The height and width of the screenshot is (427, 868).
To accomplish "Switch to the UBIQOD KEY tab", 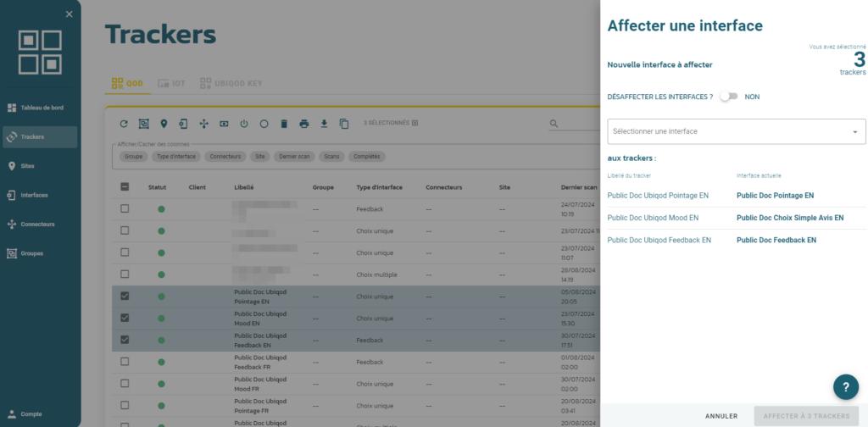I will (231, 84).
